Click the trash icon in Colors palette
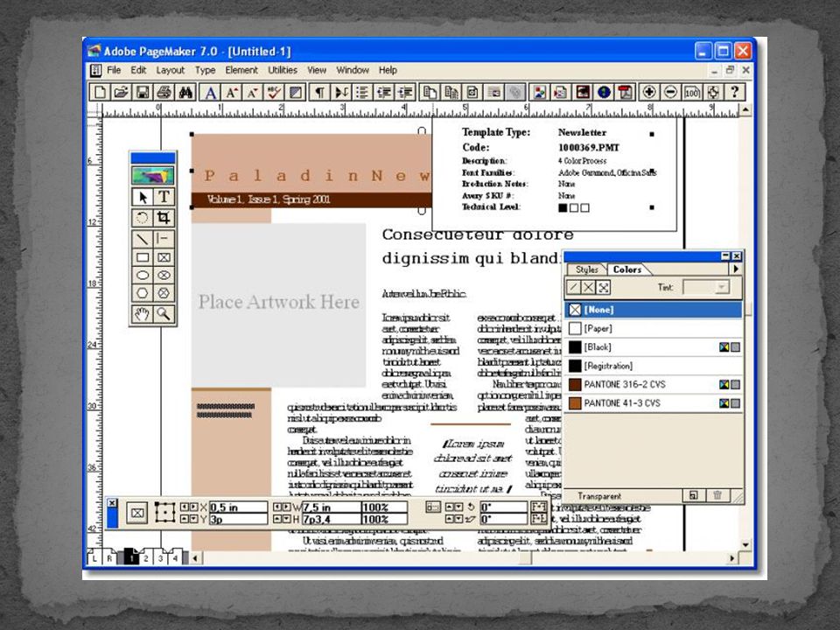The image size is (840, 630). pyautogui.click(x=717, y=495)
